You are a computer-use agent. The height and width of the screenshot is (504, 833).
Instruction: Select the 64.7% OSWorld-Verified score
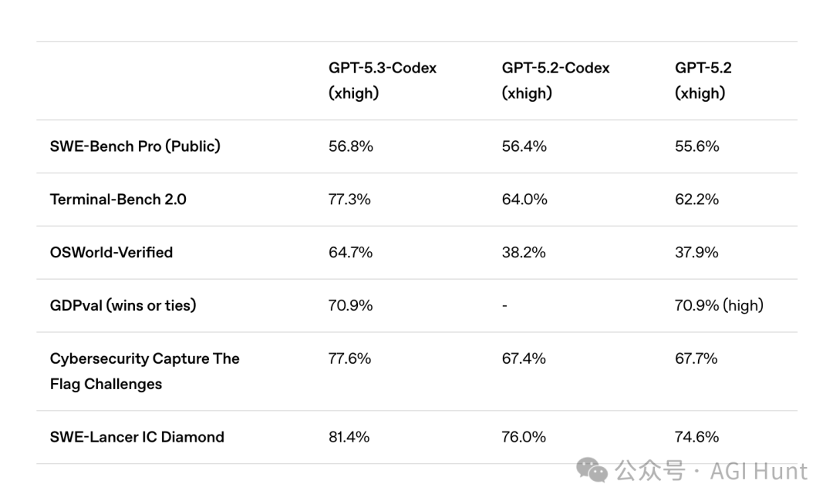(350, 252)
